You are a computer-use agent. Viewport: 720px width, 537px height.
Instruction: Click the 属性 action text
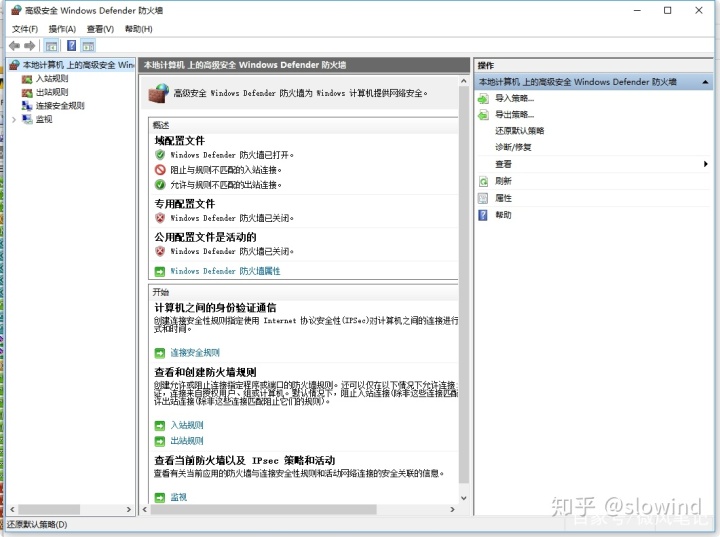(503, 198)
